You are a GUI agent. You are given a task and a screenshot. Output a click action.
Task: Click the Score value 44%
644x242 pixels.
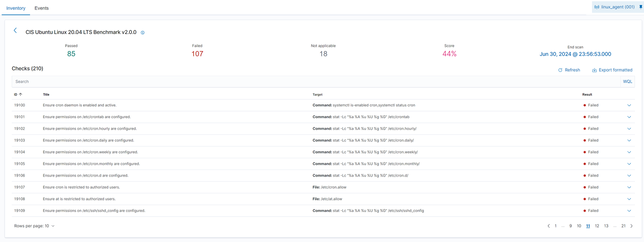449,54
